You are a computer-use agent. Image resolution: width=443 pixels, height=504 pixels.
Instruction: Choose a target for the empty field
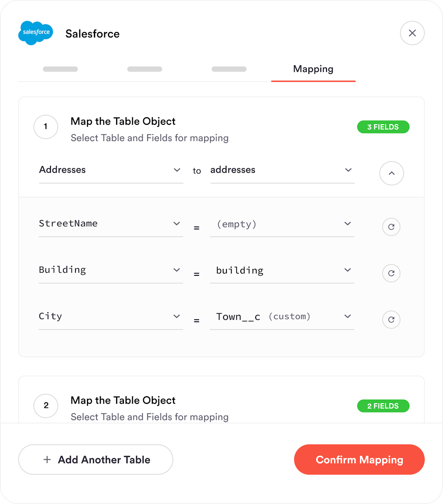pyautogui.click(x=282, y=224)
